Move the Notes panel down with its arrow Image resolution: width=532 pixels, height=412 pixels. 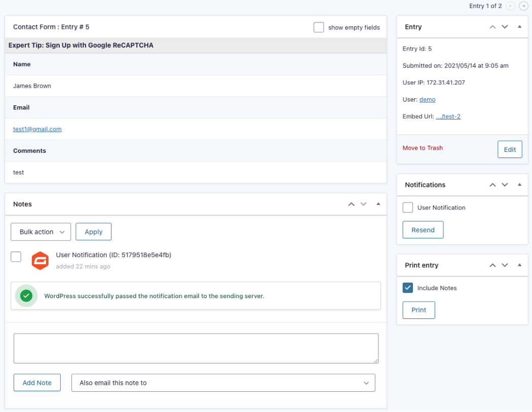(363, 204)
